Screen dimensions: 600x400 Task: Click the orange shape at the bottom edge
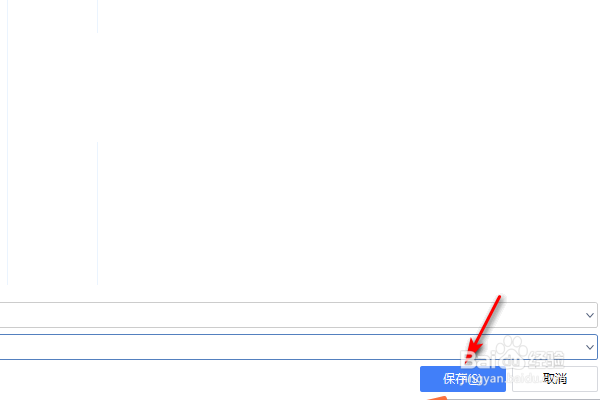(x=437, y=398)
